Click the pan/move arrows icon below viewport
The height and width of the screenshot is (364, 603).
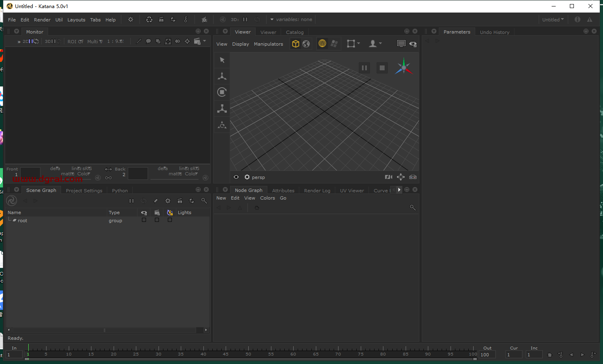pos(401,177)
